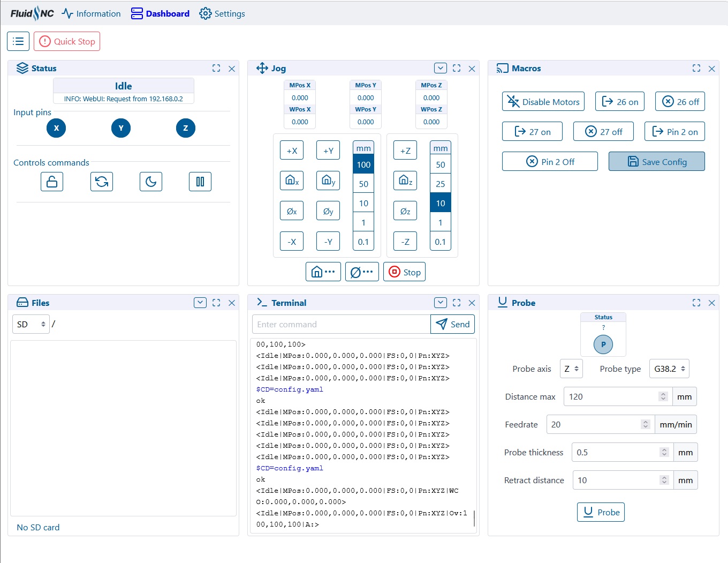Image resolution: width=728 pixels, height=563 pixels.
Task: Click the sleep moon icon
Action: point(151,182)
